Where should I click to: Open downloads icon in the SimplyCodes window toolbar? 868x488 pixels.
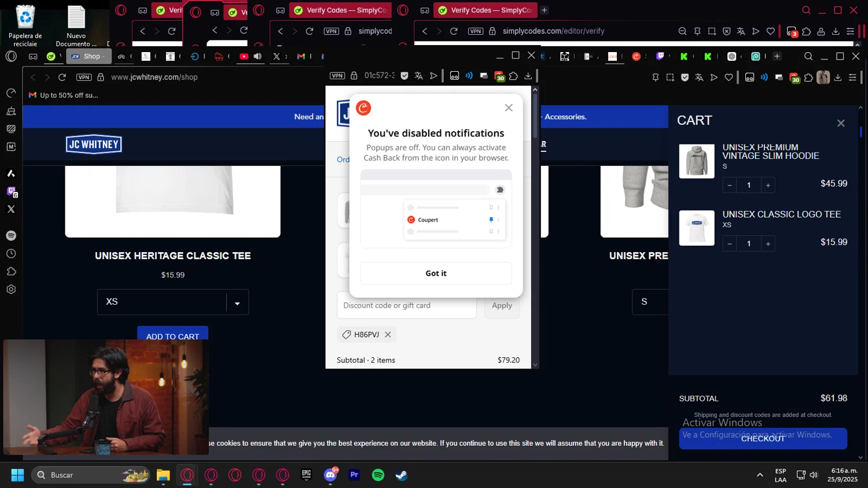[836, 31]
